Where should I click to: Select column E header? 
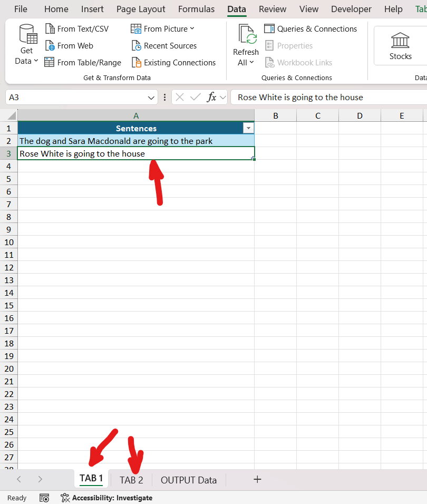[402, 115]
